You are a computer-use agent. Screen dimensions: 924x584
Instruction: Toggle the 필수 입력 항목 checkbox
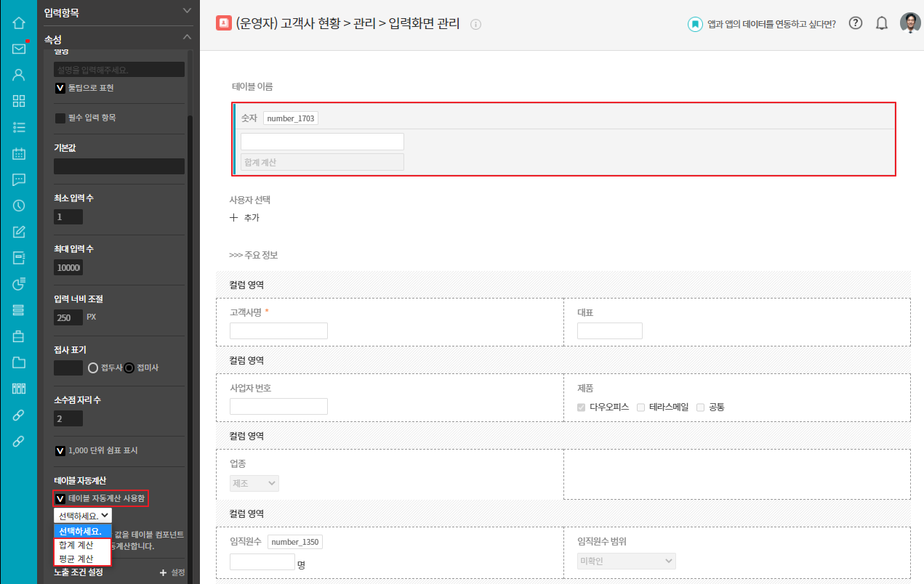[60, 118]
